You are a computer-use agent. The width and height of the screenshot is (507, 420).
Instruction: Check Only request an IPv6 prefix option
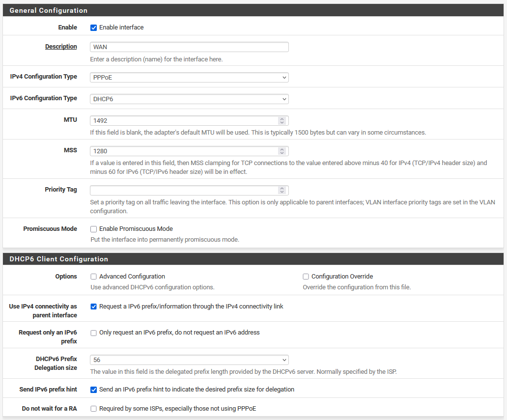click(x=93, y=333)
